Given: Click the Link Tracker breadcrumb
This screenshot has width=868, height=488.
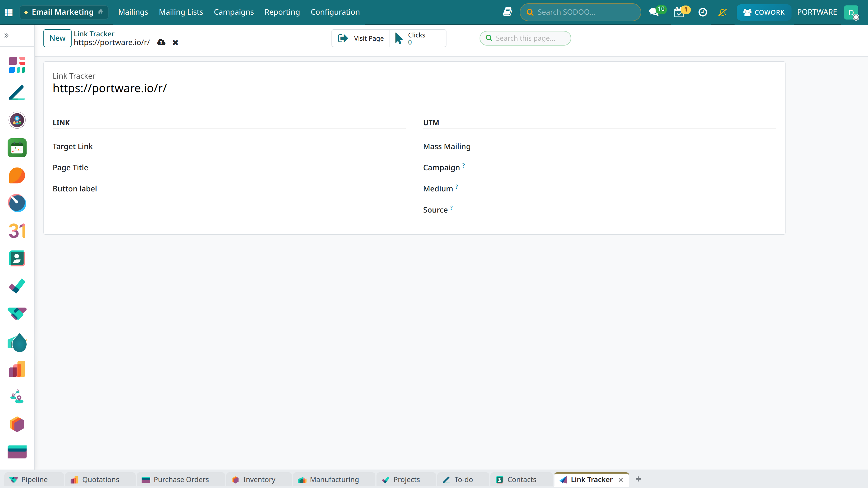Looking at the screenshot, I should pos(94,34).
